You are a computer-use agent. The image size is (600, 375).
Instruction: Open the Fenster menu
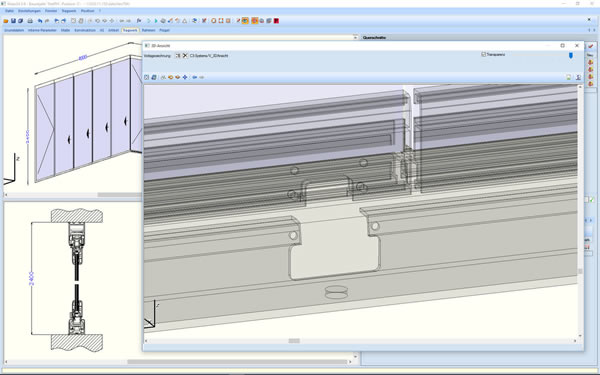tap(51, 11)
